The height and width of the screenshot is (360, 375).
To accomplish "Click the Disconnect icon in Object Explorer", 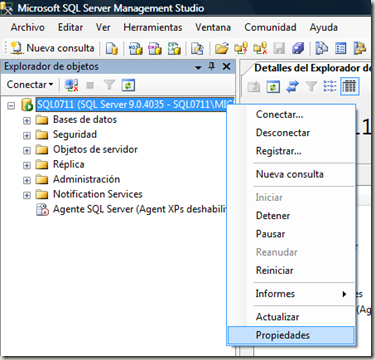I will pos(71,85).
